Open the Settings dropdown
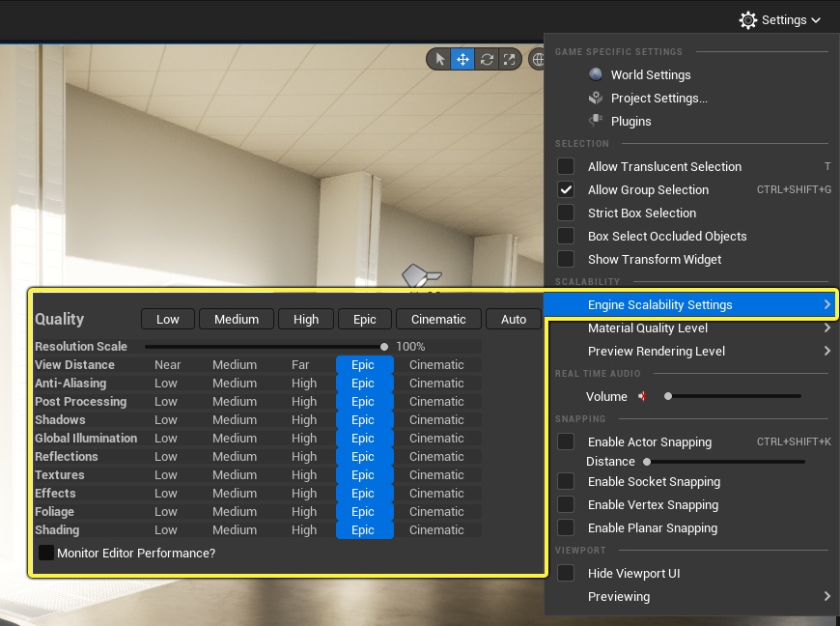The width and height of the screenshot is (840, 626). 779,19
